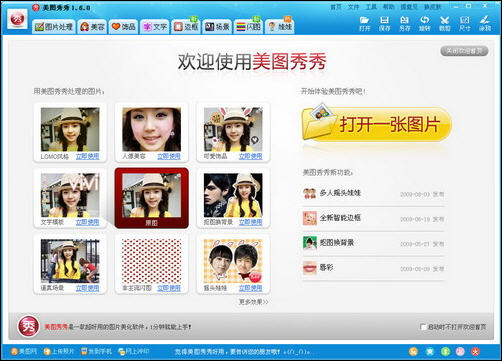Click 立即使用 under LOMO风格
The width and height of the screenshot is (502, 361).
click(87, 156)
